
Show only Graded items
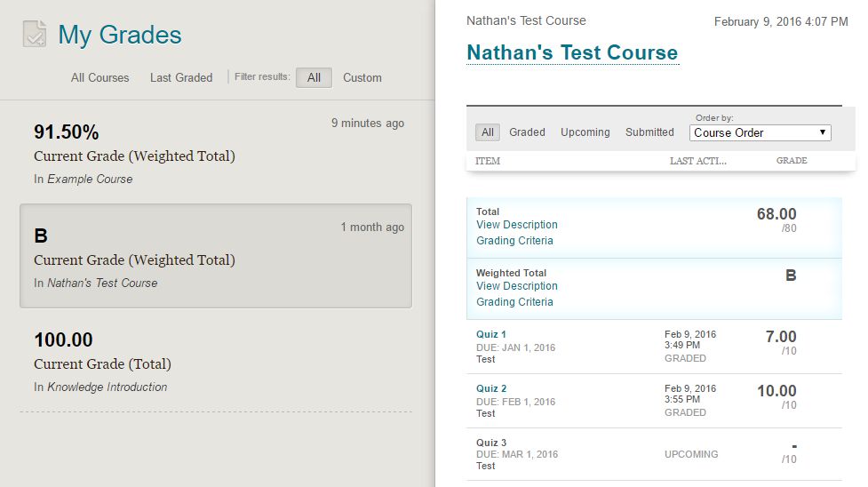[x=527, y=132]
